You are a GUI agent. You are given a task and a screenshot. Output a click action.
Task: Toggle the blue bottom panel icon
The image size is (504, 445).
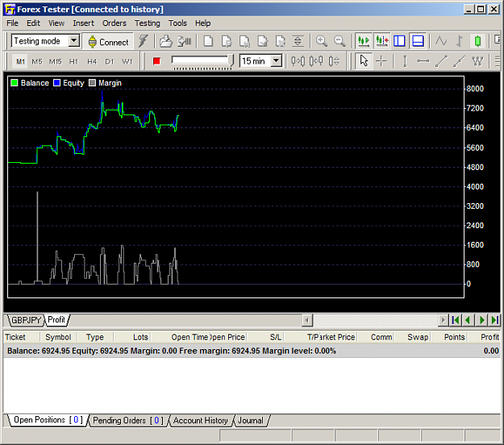coord(418,41)
